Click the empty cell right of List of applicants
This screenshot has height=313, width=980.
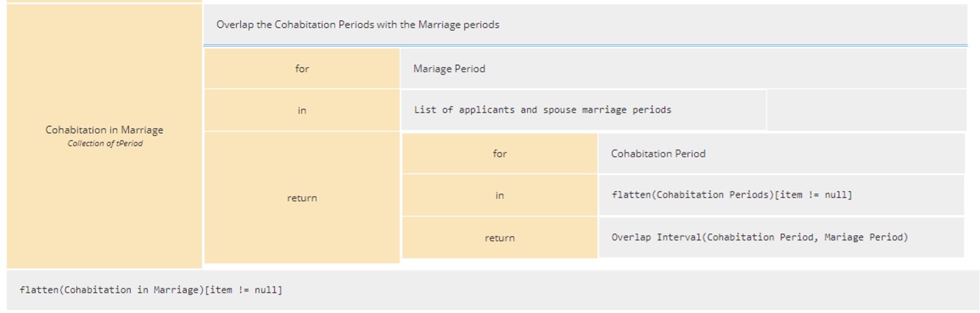point(866,110)
